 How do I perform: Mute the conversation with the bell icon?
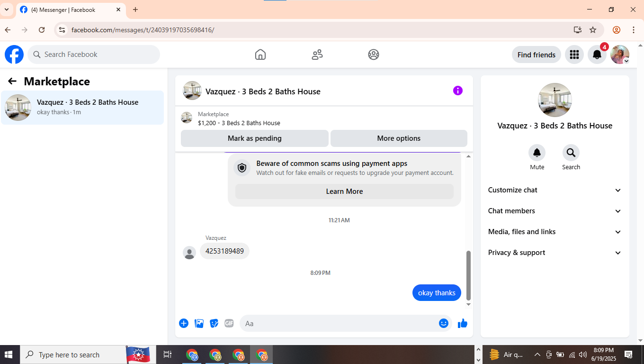[537, 153]
